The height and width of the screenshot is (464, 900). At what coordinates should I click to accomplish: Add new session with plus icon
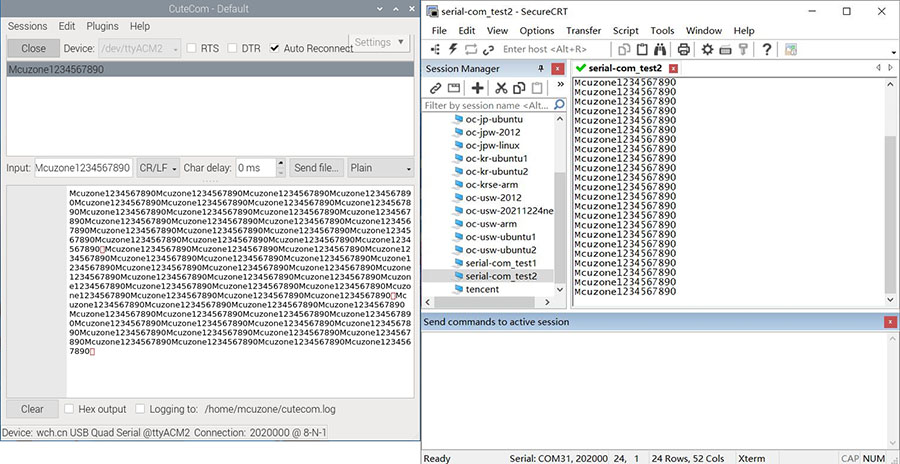click(477, 88)
